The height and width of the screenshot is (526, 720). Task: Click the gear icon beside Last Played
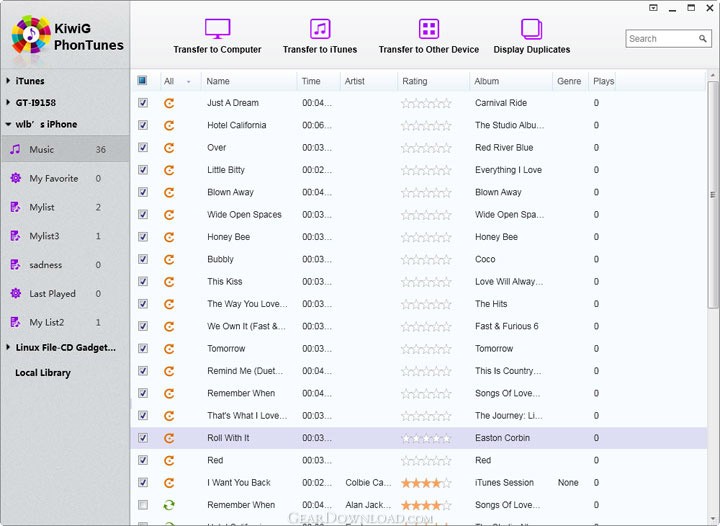coord(16,293)
